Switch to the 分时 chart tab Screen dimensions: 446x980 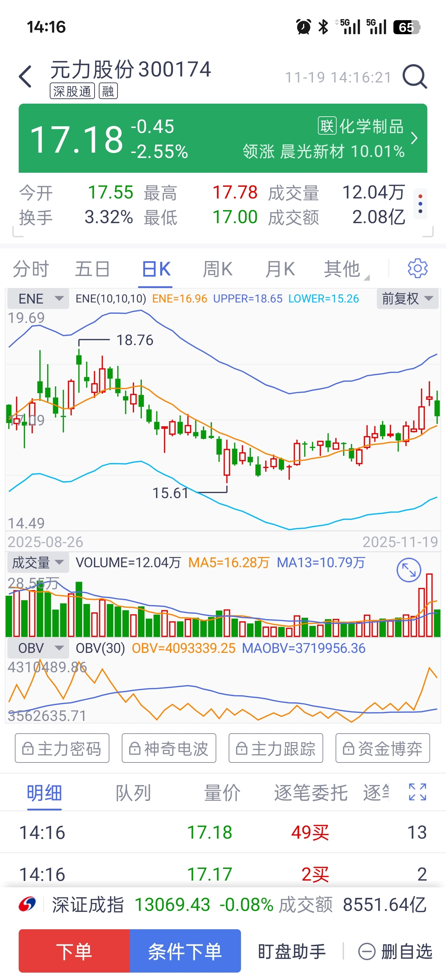tap(31, 269)
